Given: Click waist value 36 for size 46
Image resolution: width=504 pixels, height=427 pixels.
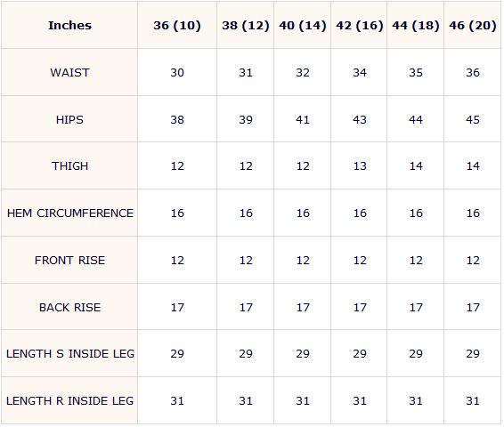Looking at the screenshot, I should pyautogui.click(x=473, y=73).
